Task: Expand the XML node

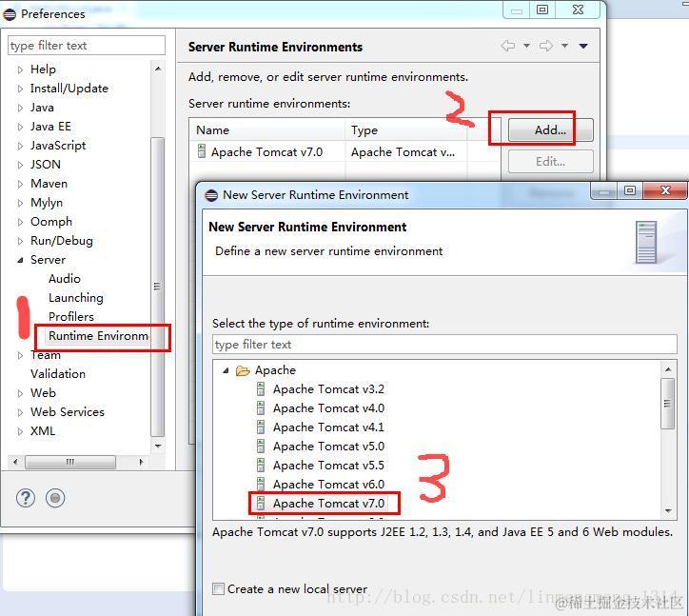Action: click(20, 431)
